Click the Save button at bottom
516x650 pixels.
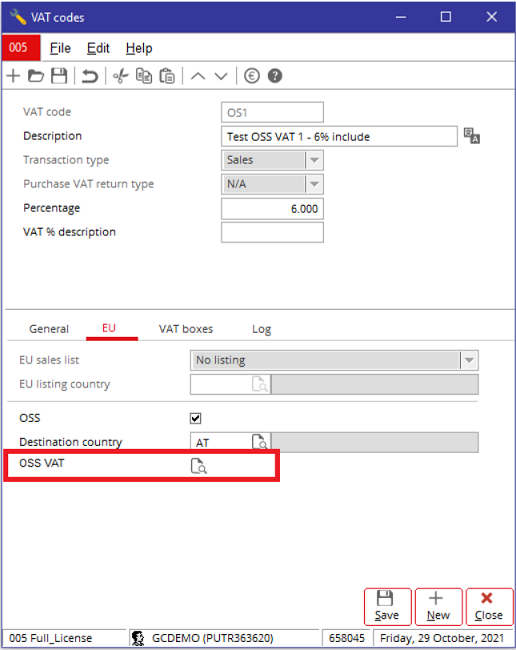(388, 606)
